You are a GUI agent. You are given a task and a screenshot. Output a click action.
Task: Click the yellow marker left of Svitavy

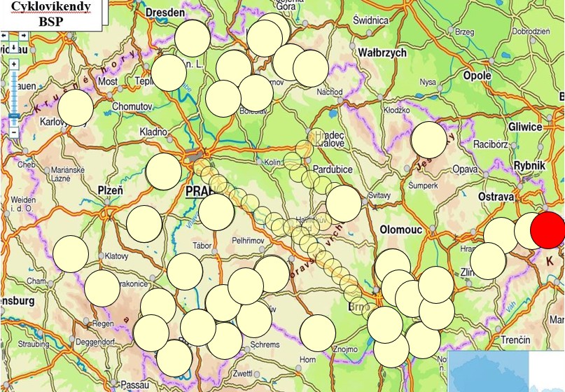(344, 203)
